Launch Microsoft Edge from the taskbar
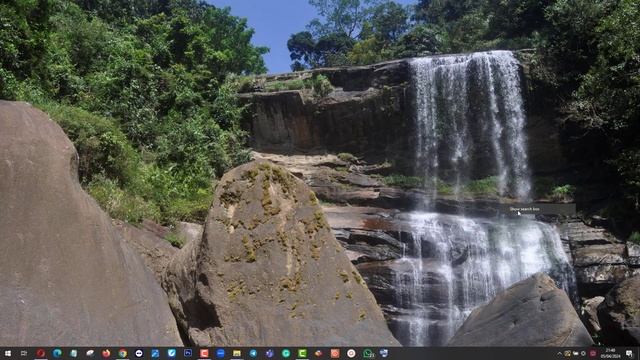The image size is (640, 360). 57,353
